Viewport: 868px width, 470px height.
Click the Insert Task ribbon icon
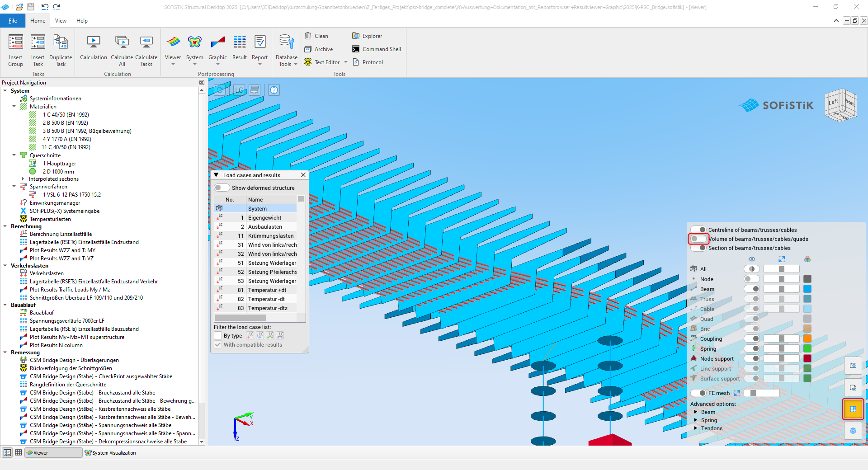pos(38,50)
